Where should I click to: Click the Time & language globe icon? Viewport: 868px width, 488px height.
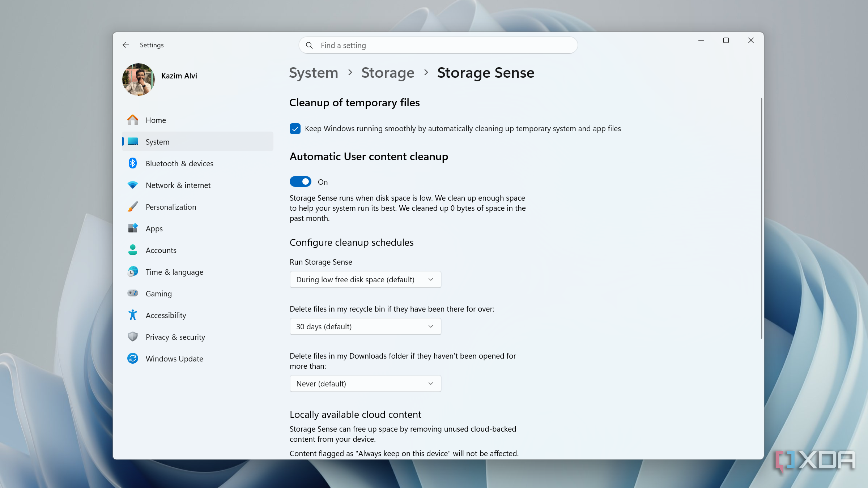133,272
